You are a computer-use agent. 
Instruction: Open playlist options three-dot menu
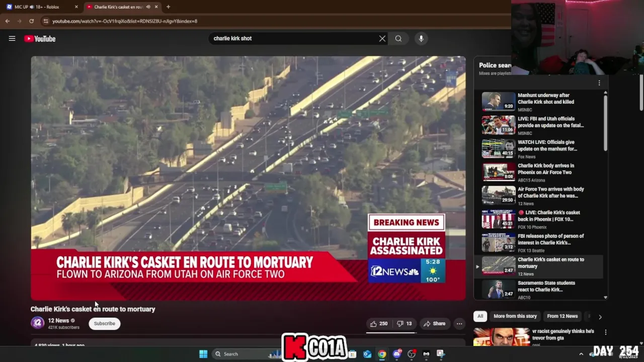coord(599,83)
